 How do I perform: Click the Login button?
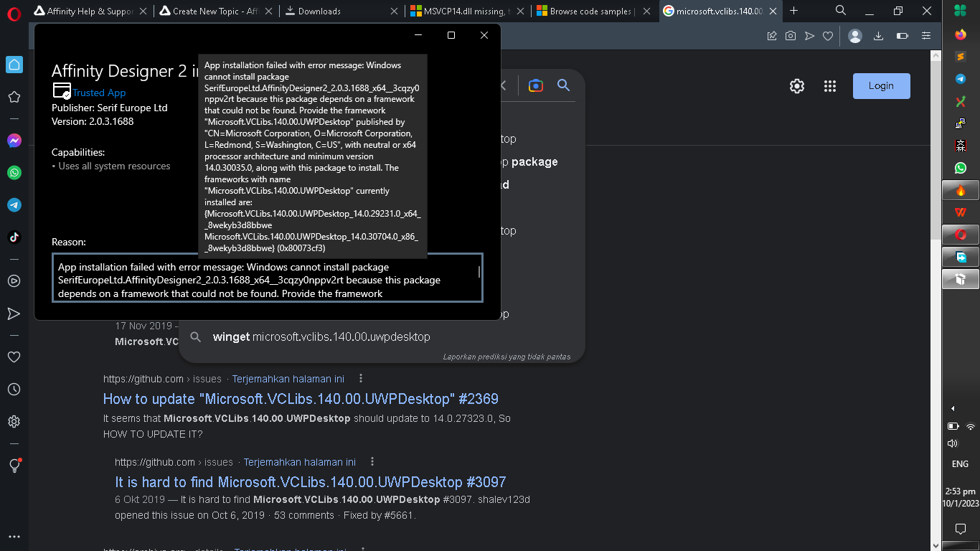[881, 85]
